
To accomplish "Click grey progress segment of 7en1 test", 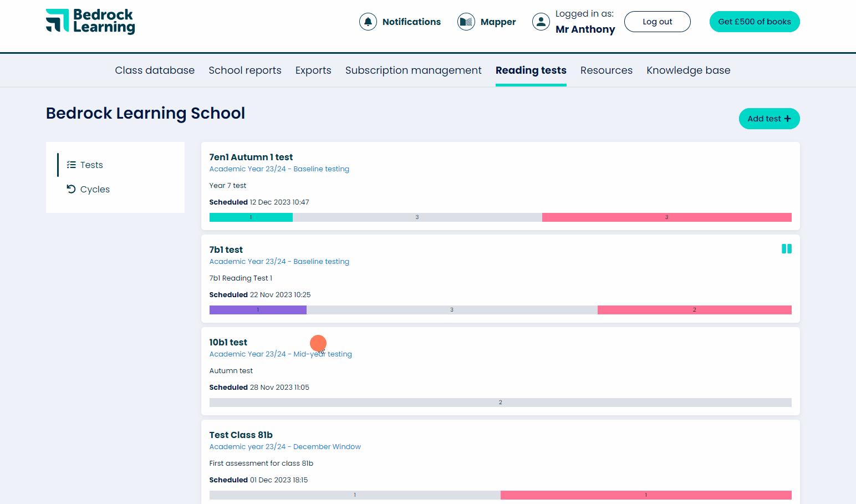I will click(417, 217).
